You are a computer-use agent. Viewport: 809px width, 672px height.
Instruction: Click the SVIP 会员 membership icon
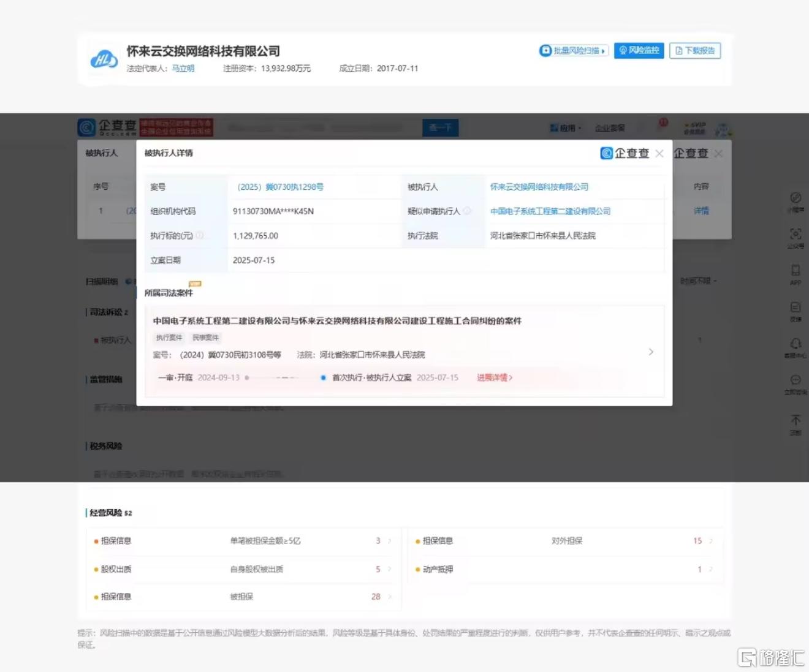coord(694,128)
